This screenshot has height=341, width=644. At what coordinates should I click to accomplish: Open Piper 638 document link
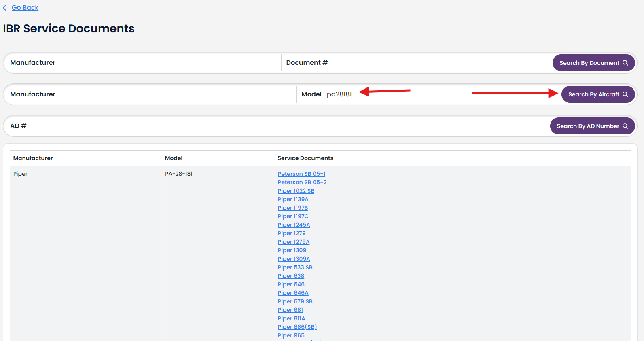click(x=291, y=276)
